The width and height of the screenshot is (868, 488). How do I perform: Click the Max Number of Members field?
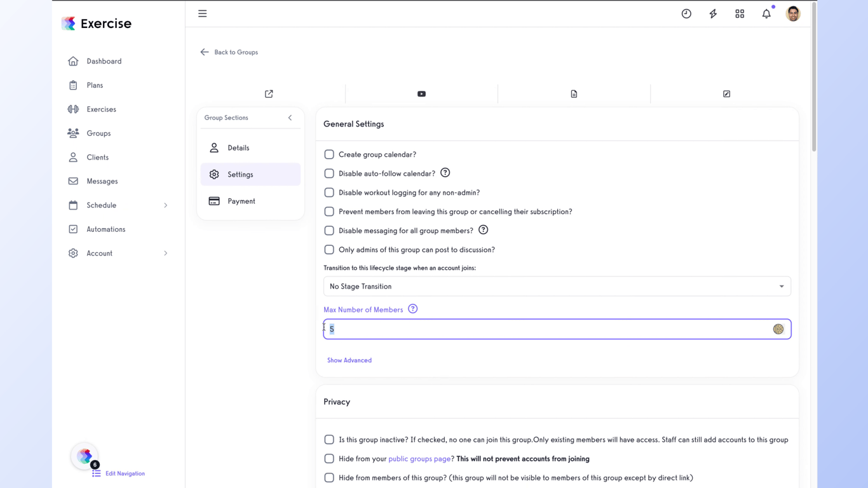pos(546,329)
